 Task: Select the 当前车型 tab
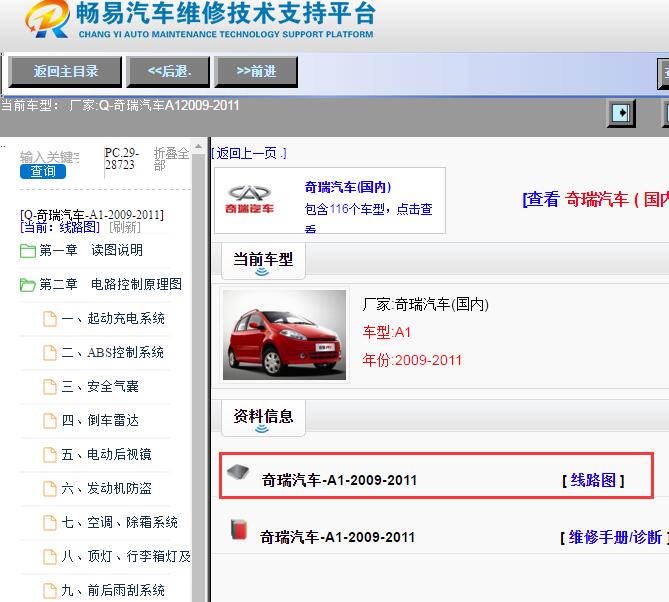click(x=263, y=260)
